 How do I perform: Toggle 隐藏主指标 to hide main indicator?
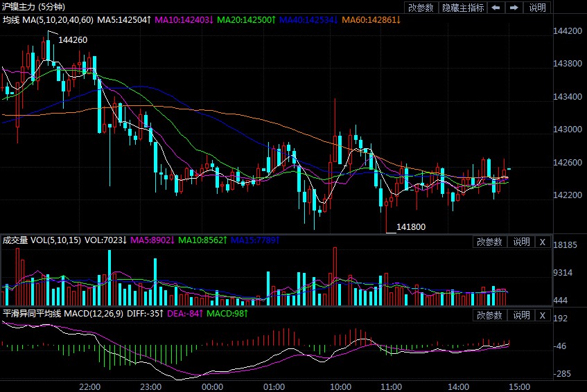coord(464,8)
